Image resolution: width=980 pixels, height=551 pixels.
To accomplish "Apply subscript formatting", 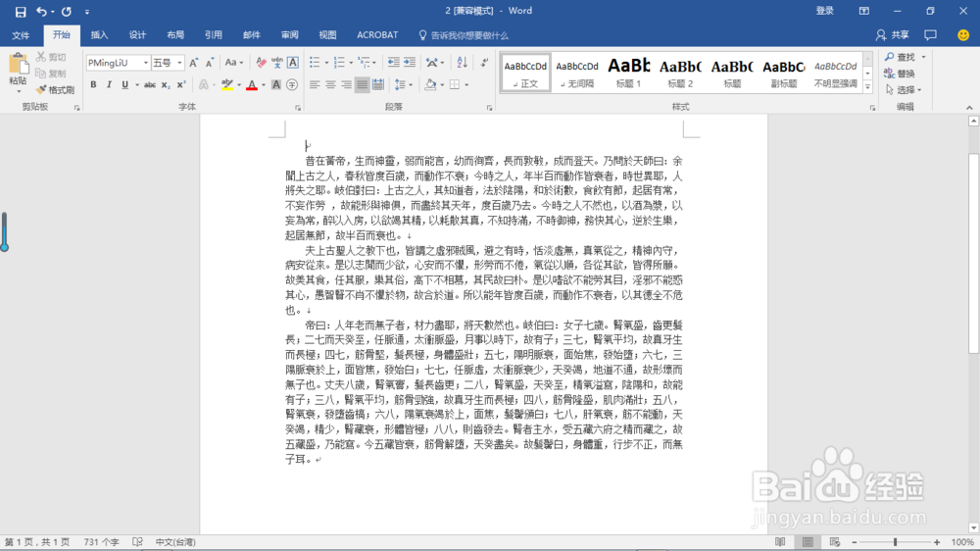I will 165,85.
